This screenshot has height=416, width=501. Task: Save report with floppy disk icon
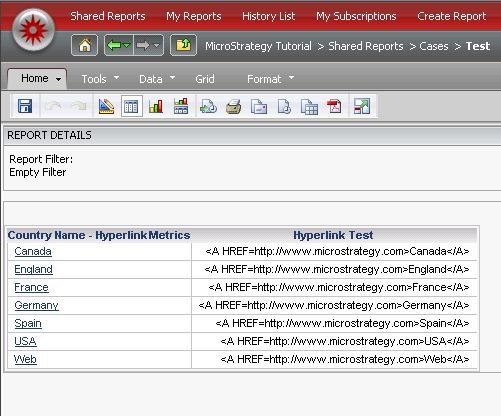coord(25,106)
